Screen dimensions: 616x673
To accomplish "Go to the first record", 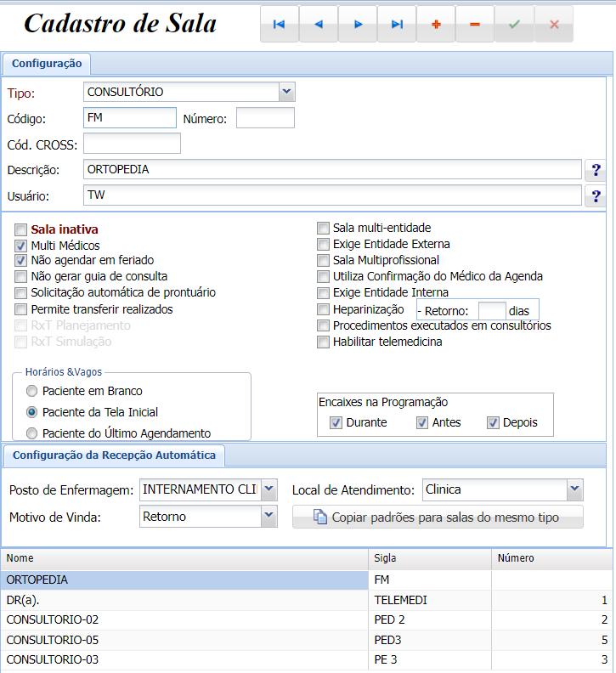I will point(279,25).
